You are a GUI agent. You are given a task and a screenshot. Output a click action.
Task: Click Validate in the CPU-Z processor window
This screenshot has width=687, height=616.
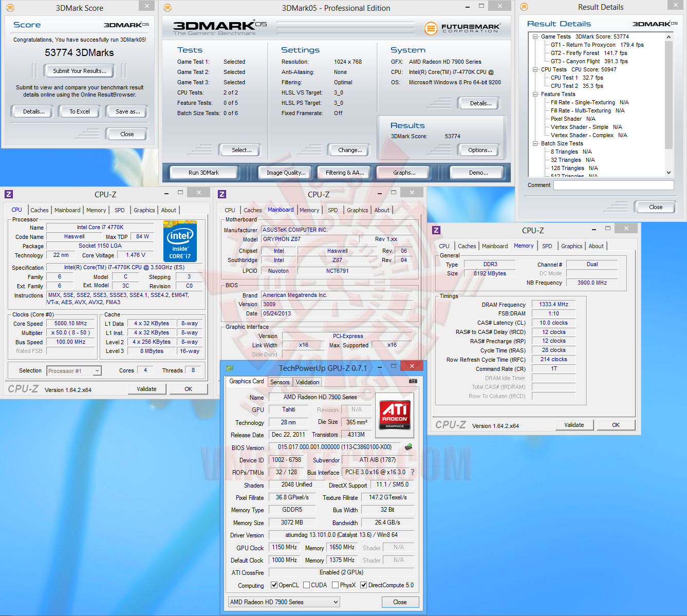(x=146, y=389)
